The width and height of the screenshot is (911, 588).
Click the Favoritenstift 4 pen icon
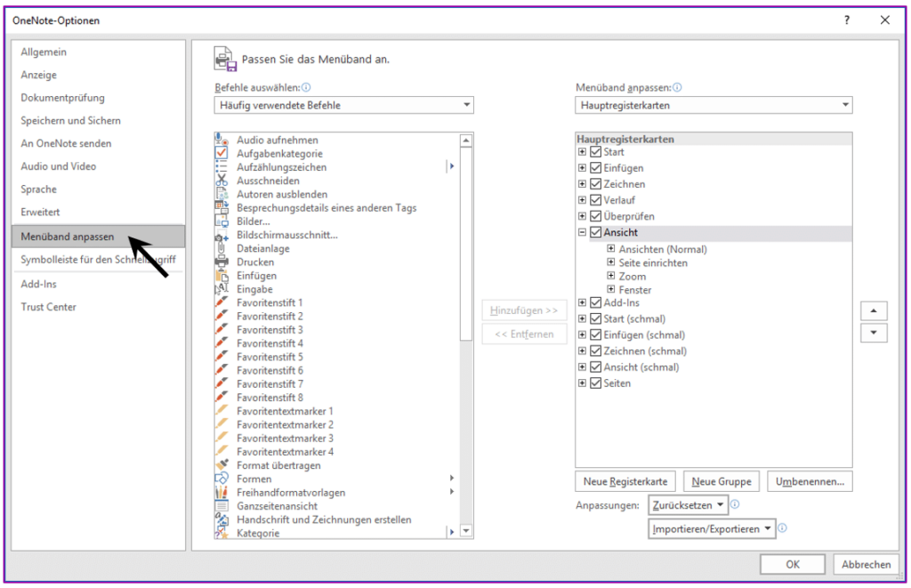coord(222,342)
